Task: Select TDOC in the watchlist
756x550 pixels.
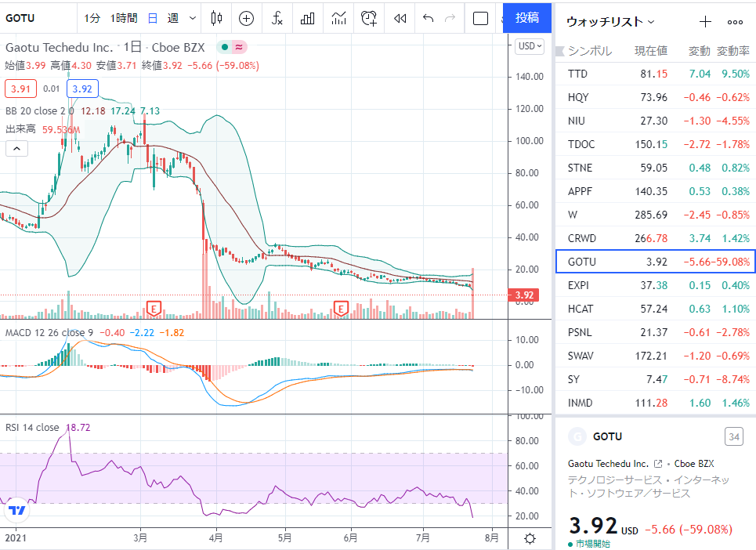Action: 656,144
